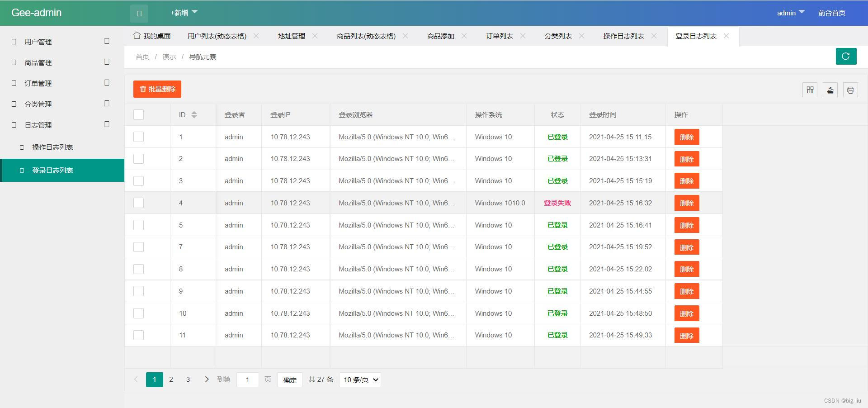Go to page 3
Screen dimensions: 868x408
point(188,380)
